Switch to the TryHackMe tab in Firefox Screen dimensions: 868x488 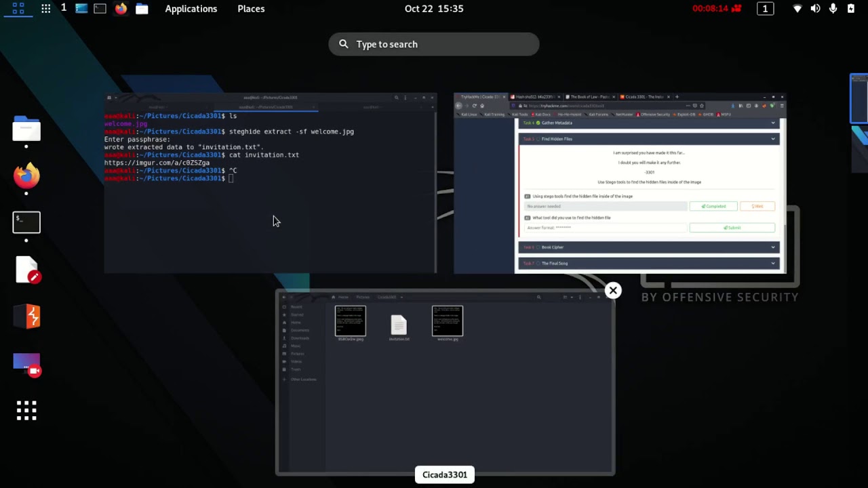pyautogui.click(x=480, y=97)
